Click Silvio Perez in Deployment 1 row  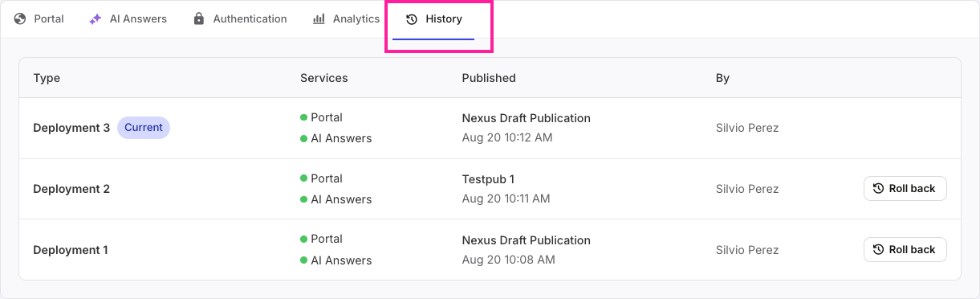(x=747, y=250)
